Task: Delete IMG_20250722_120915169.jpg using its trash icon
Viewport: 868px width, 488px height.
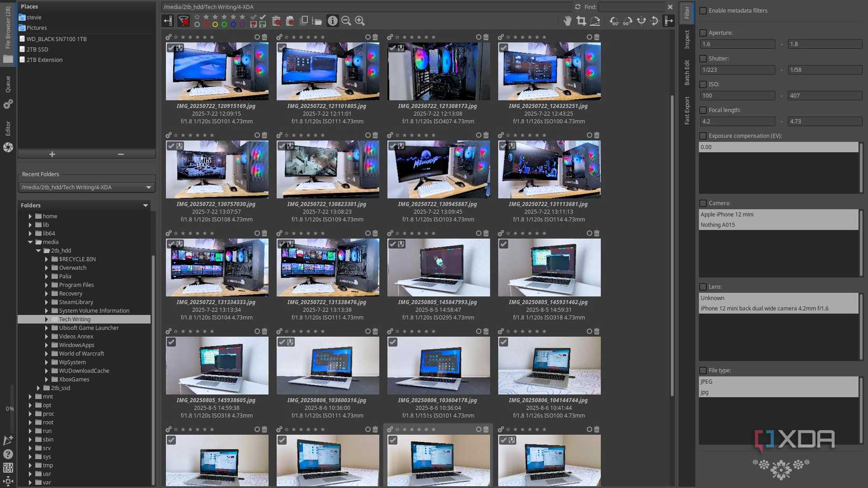Action: pos(265,37)
